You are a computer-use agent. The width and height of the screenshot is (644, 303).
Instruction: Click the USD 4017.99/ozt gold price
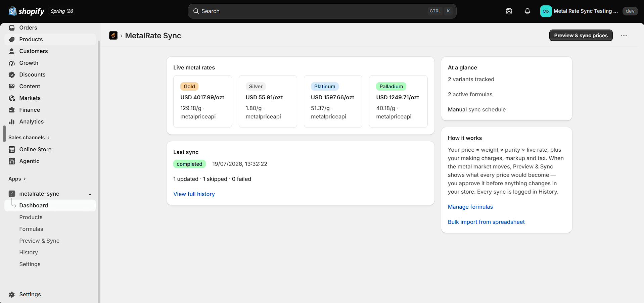(x=202, y=97)
